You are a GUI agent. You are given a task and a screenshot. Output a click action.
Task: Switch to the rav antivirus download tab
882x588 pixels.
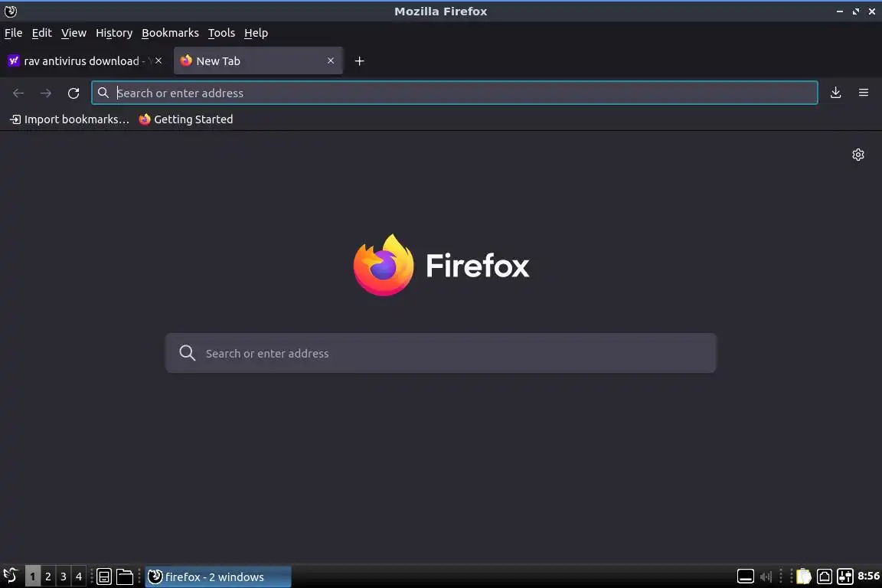(x=79, y=60)
